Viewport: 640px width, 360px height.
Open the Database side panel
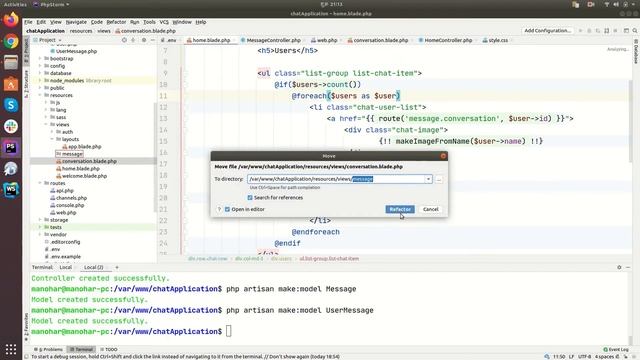point(636,51)
